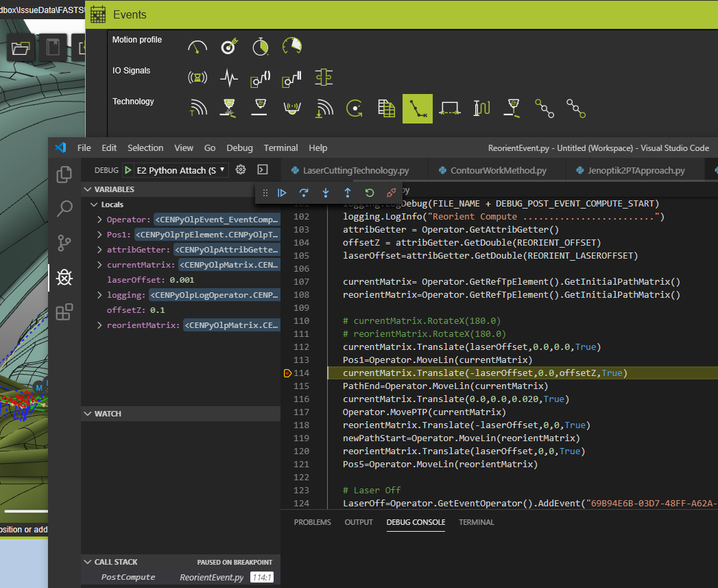
Task: Click the stopwatch icon in Motion profile row
Action: pos(260,46)
